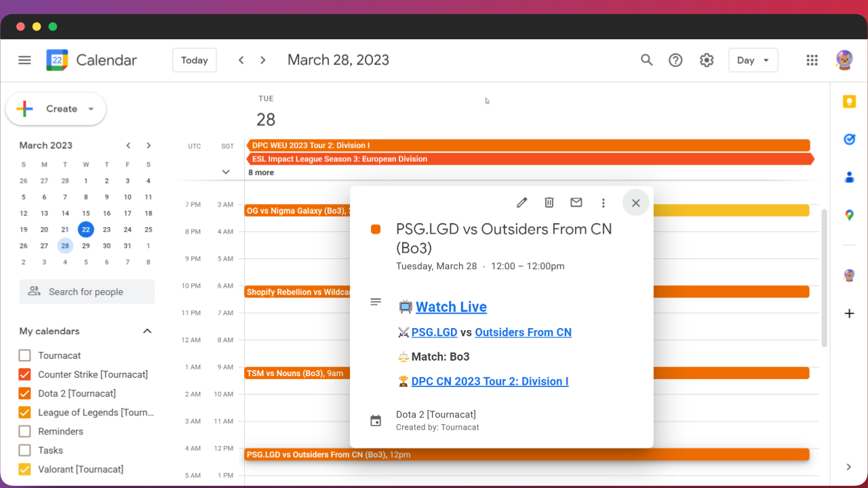Click the event's orange color dot
Image resolution: width=868 pixels, height=488 pixels.
click(x=376, y=229)
